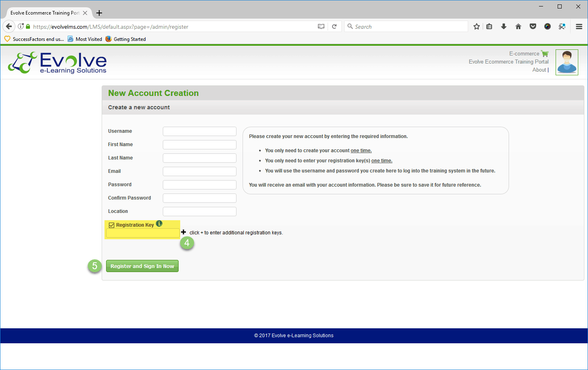The height and width of the screenshot is (370, 588).
Task: Click the reload page icon
Action: (334, 27)
